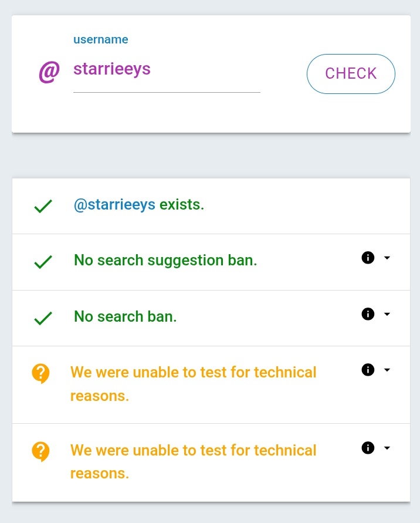Click the username field label
Image resolution: width=420 pixels, height=523 pixels.
[101, 39]
